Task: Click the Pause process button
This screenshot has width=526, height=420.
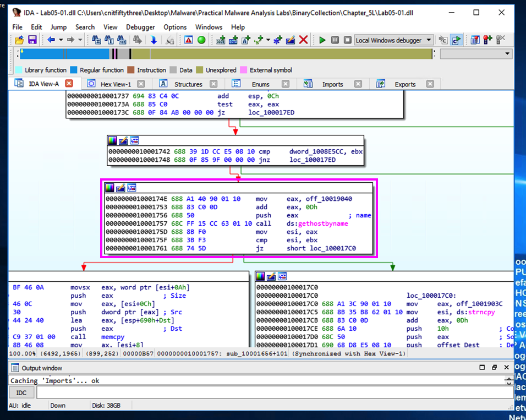Action: click(335, 40)
